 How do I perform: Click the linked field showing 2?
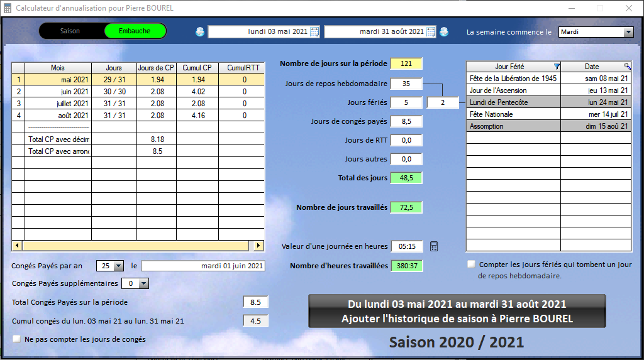(x=443, y=102)
